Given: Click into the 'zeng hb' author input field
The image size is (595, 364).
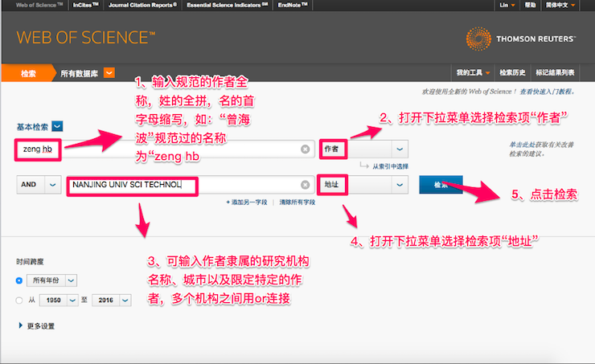Looking at the screenshot, I should 165,149.
